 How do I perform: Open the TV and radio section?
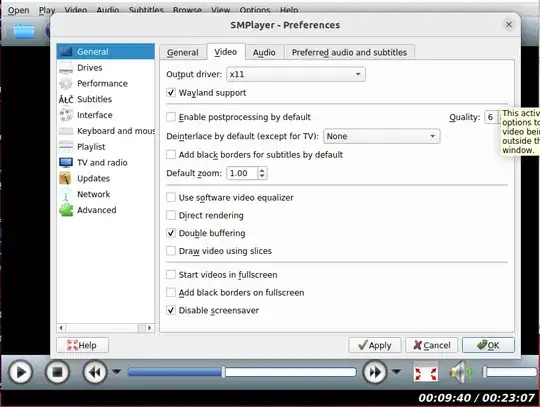coord(105,163)
